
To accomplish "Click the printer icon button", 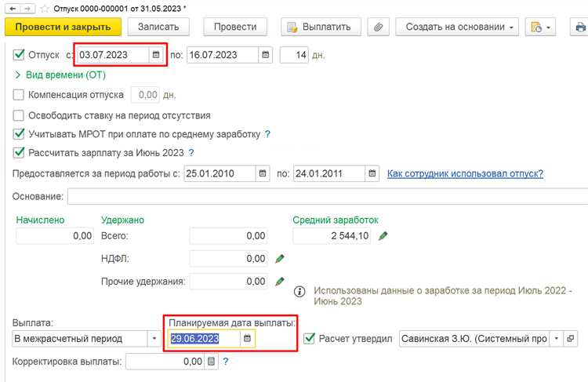I will (579, 27).
